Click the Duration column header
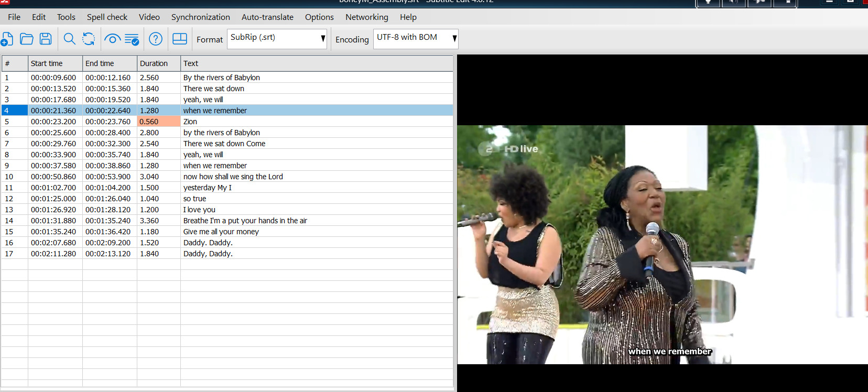This screenshot has width=868, height=392. [x=159, y=63]
